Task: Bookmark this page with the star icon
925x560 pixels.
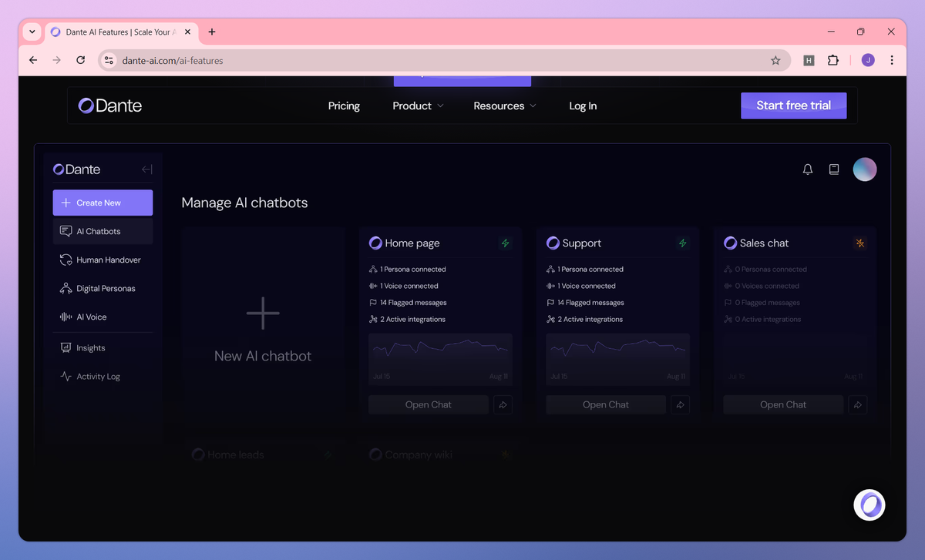Action: 775,60
